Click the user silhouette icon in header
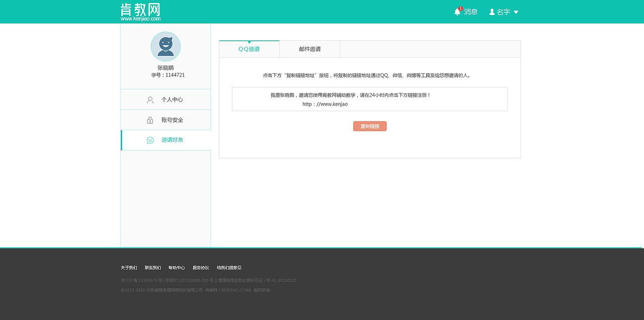 pos(492,12)
